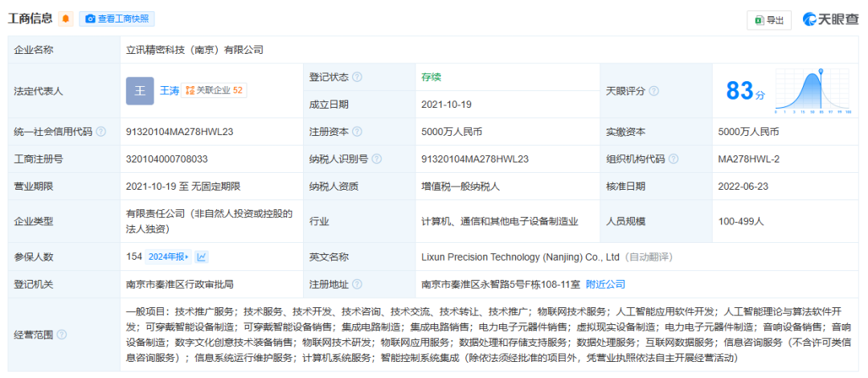Click approval date 2022-06-23

[x=743, y=187]
